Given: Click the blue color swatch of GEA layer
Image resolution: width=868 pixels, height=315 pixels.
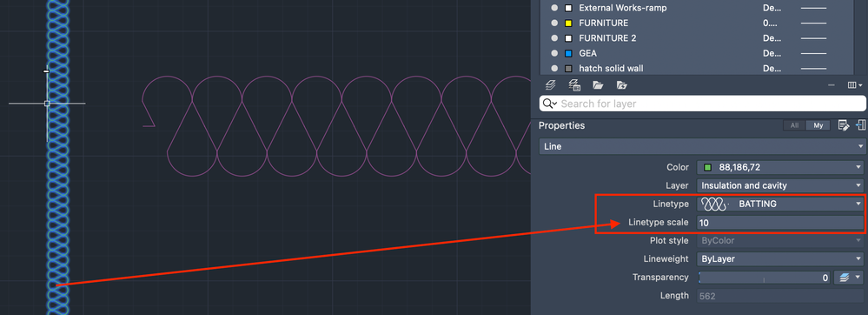Looking at the screenshot, I should click(x=568, y=53).
